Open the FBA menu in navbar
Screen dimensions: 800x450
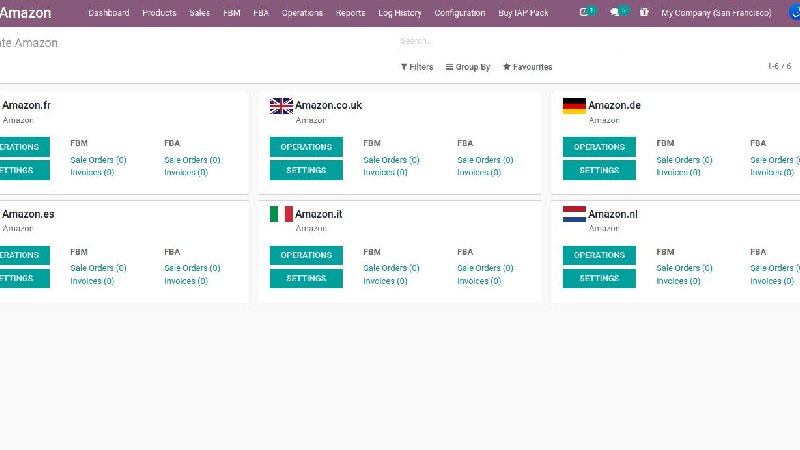(261, 13)
